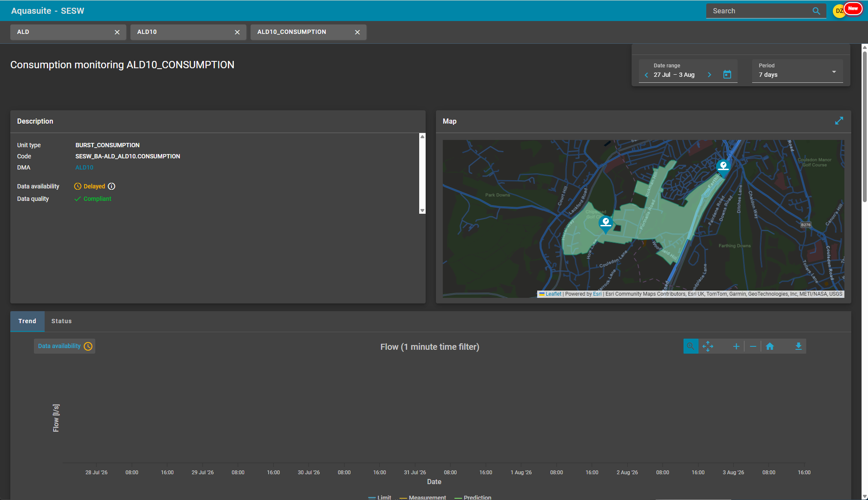
Task: Close the ALD10 tab
Action: click(x=237, y=32)
